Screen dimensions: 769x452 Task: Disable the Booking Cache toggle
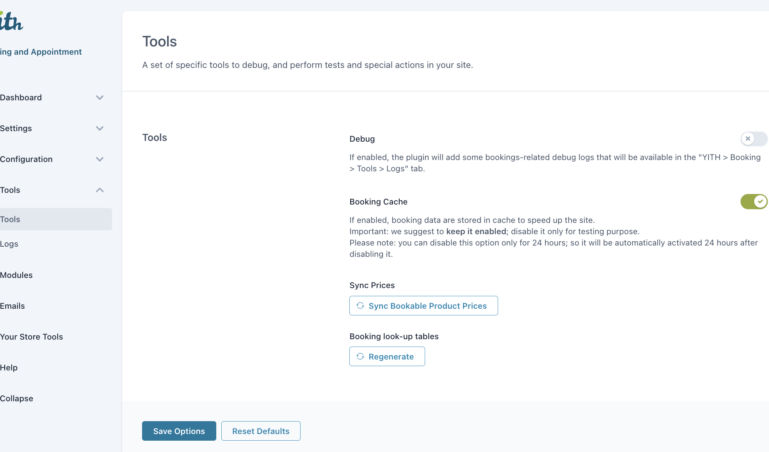click(753, 202)
